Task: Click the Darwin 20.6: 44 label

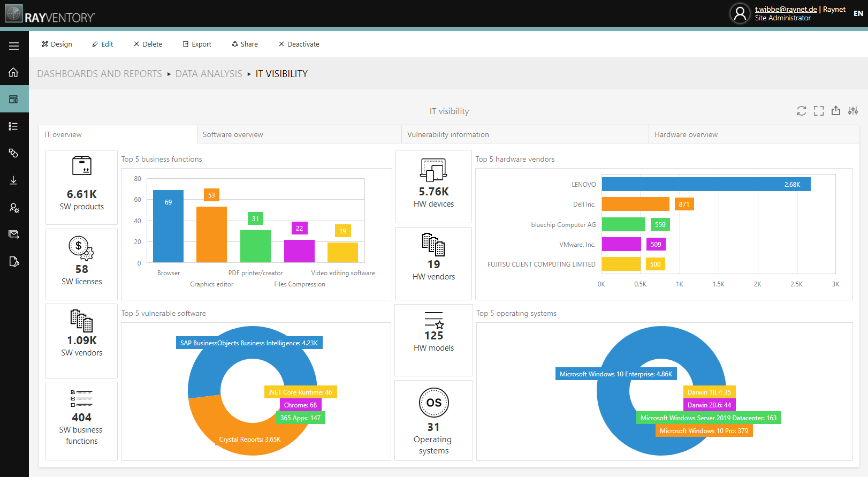Action: [709, 405]
